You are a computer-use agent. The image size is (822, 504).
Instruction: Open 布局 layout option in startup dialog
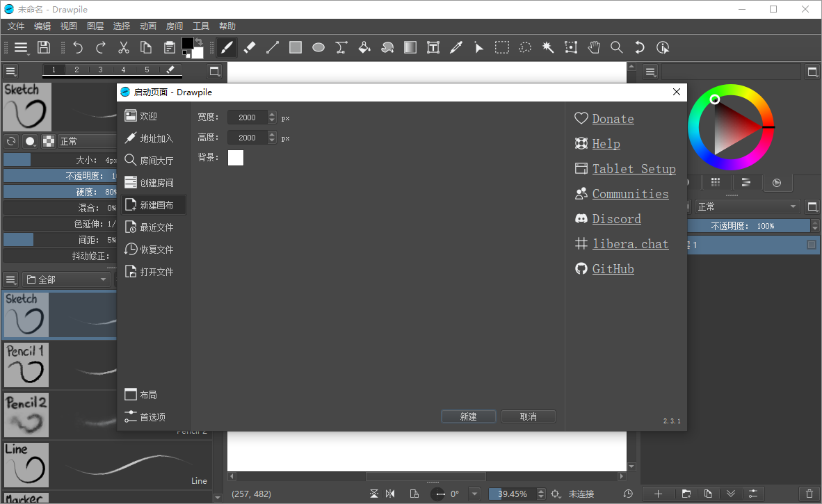tap(153, 394)
